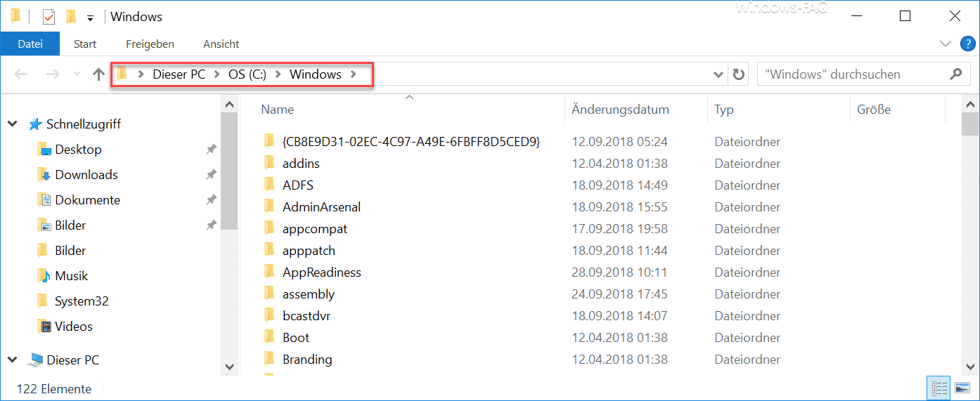Collapse the Schnellzugriff tree node
The height and width of the screenshot is (401, 980).
point(13,124)
